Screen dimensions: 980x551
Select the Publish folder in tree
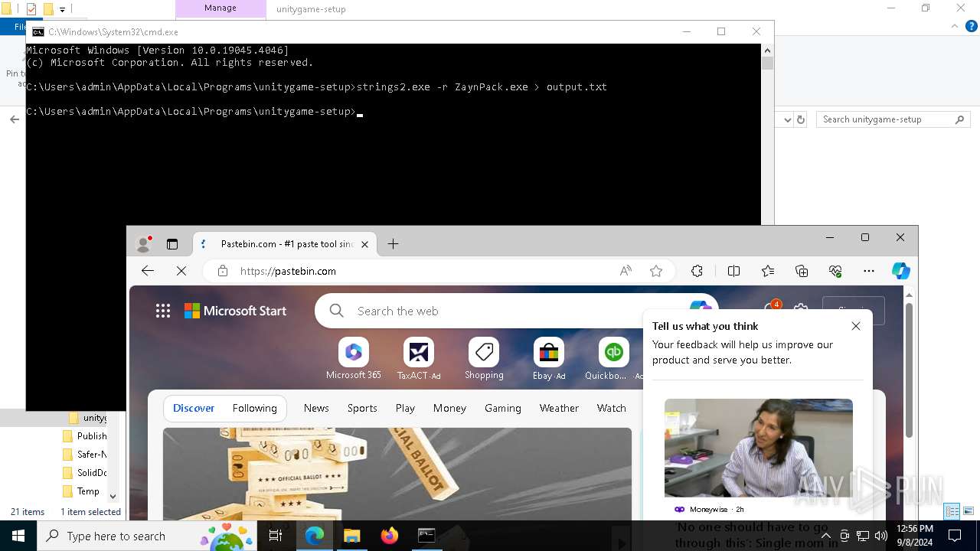[85, 436]
